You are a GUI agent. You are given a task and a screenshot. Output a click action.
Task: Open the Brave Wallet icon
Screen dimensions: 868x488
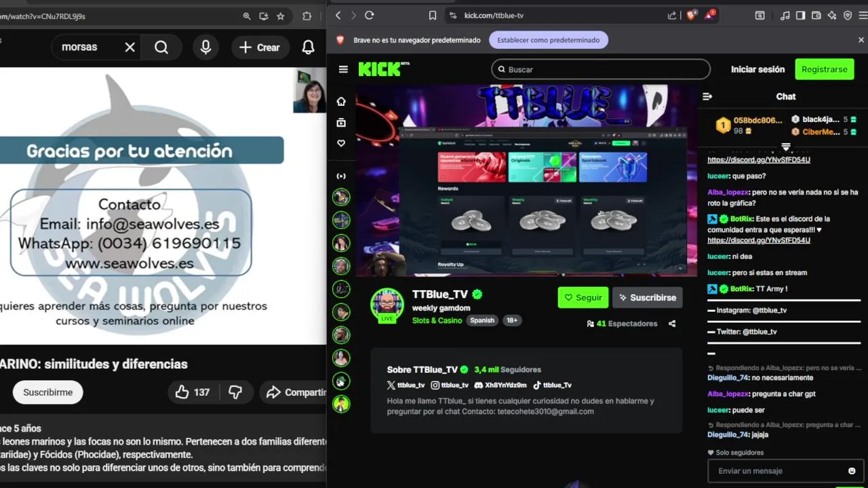click(816, 15)
